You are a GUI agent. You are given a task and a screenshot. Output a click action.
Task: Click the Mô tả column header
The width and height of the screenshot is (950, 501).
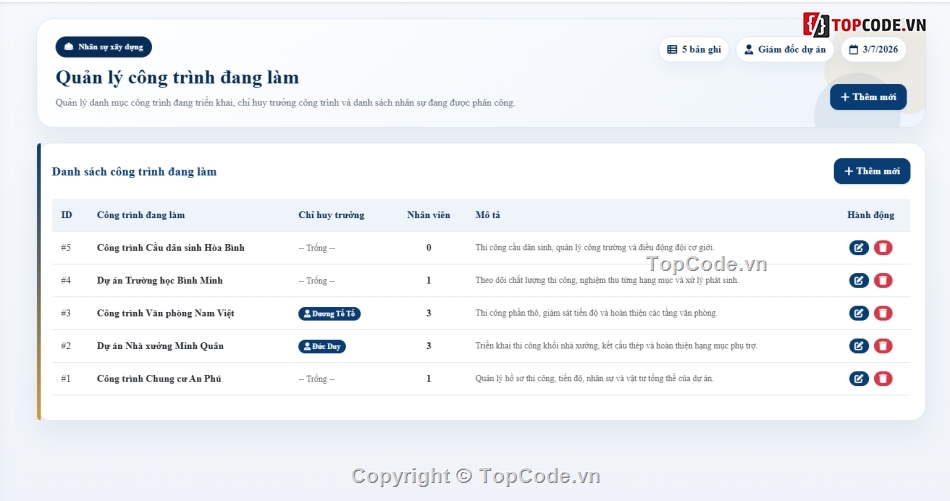[x=488, y=215]
